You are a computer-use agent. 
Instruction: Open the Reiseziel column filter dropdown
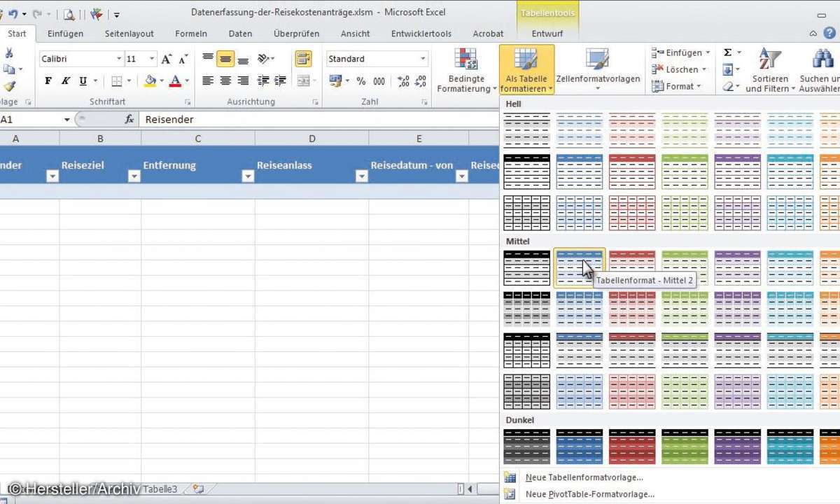click(134, 176)
